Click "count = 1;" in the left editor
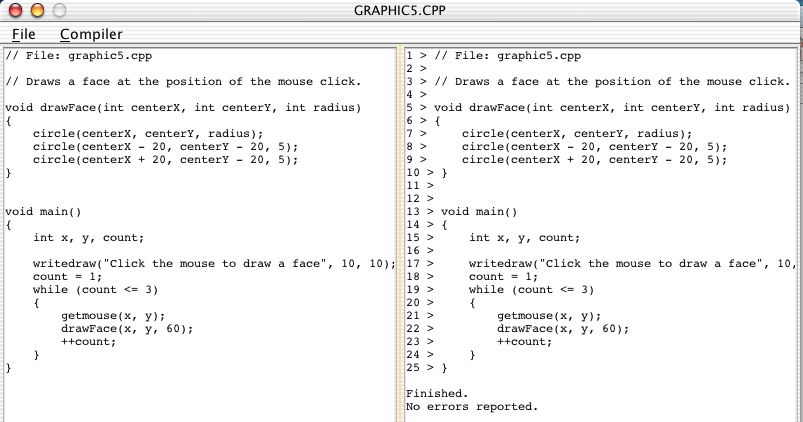Screen dimensions: 803x422 point(67,277)
